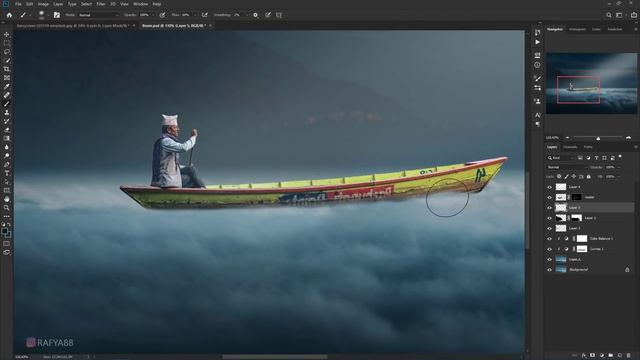Click the layer mask thumbnail of the model layer
Screen dimensions: 640x360
coord(576,198)
